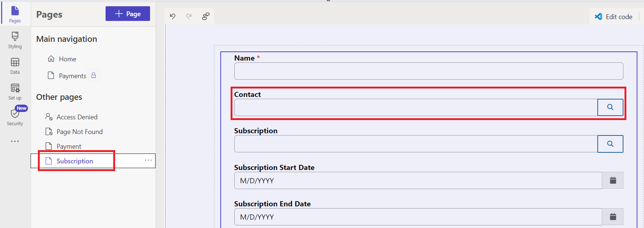
Task: Open Contact lookup search button
Action: pyautogui.click(x=610, y=107)
